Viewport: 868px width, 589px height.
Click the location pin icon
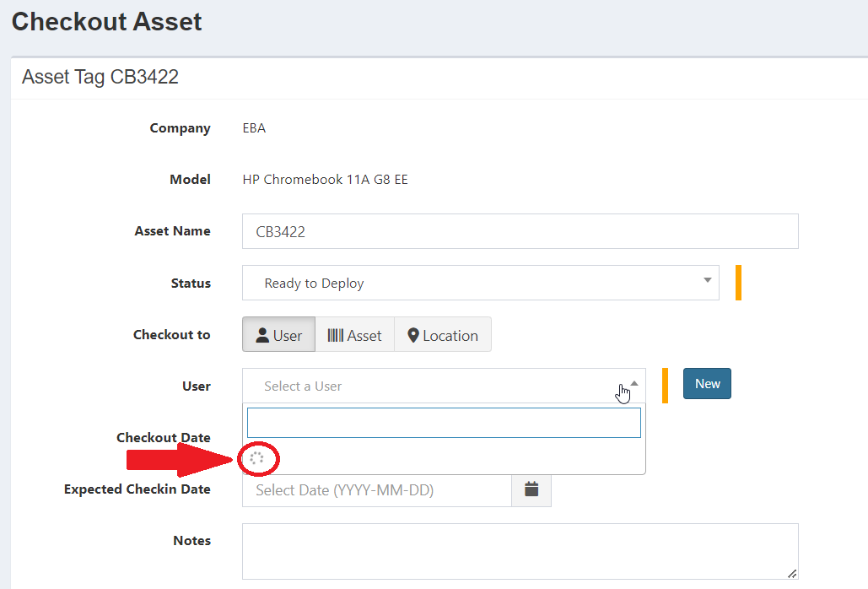click(413, 334)
